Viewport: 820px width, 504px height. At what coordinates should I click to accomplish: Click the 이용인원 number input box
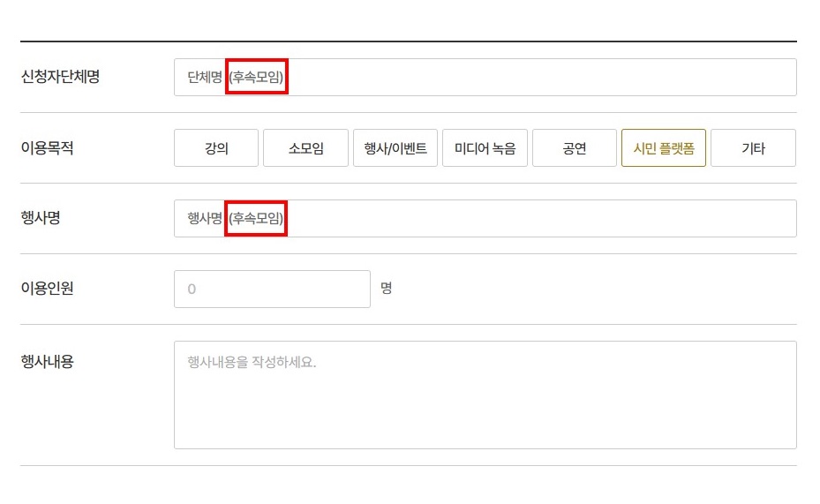(272, 290)
